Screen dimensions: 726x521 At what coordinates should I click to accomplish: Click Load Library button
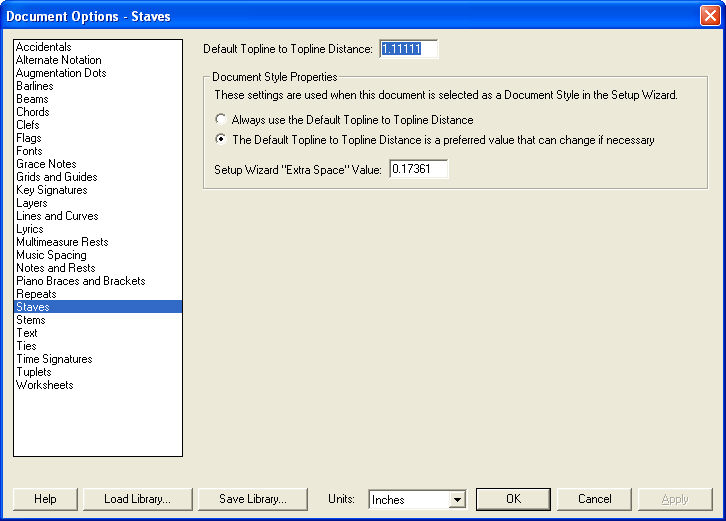[x=137, y=499]
